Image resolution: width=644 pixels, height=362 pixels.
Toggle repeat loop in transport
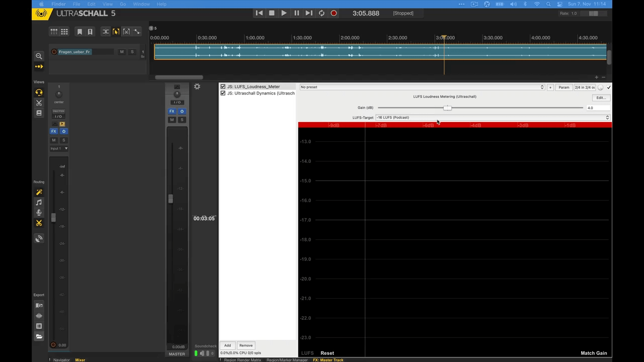coord(321,13)
